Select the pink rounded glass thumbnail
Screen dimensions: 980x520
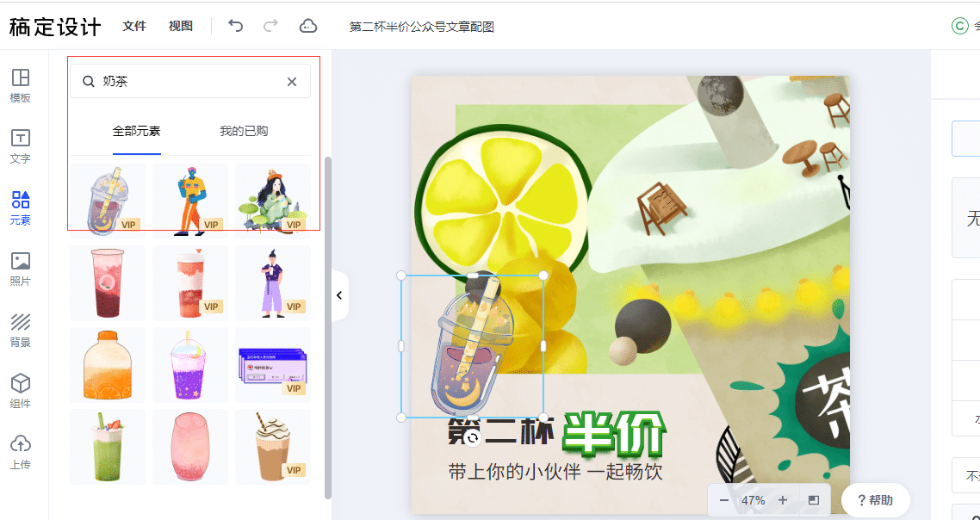[190, 447]
